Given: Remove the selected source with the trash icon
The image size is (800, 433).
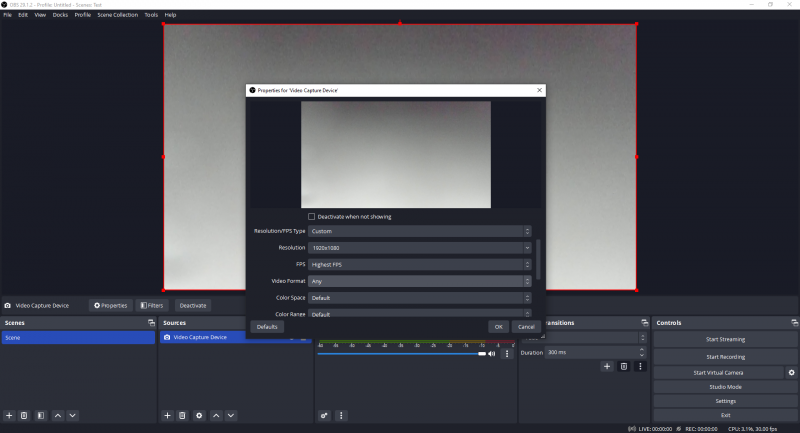Looking at the screenshot, I should (x=182, y=415).
